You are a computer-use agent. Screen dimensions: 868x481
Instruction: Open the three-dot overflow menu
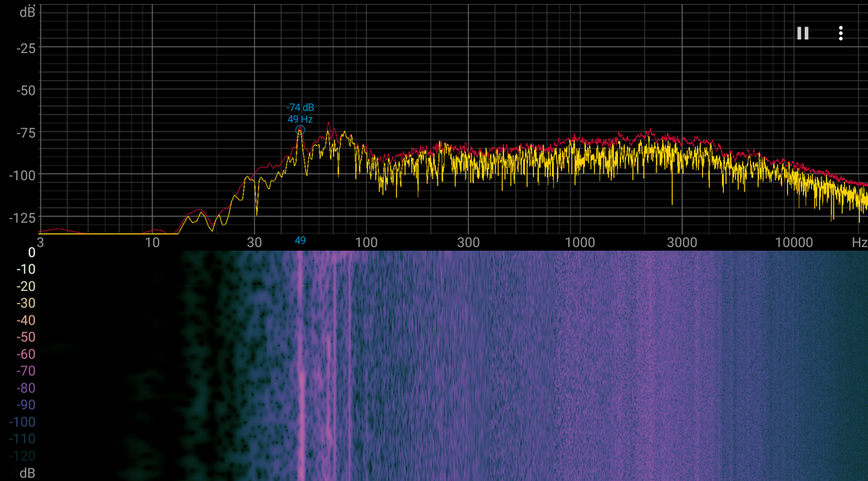click(840, 33)
